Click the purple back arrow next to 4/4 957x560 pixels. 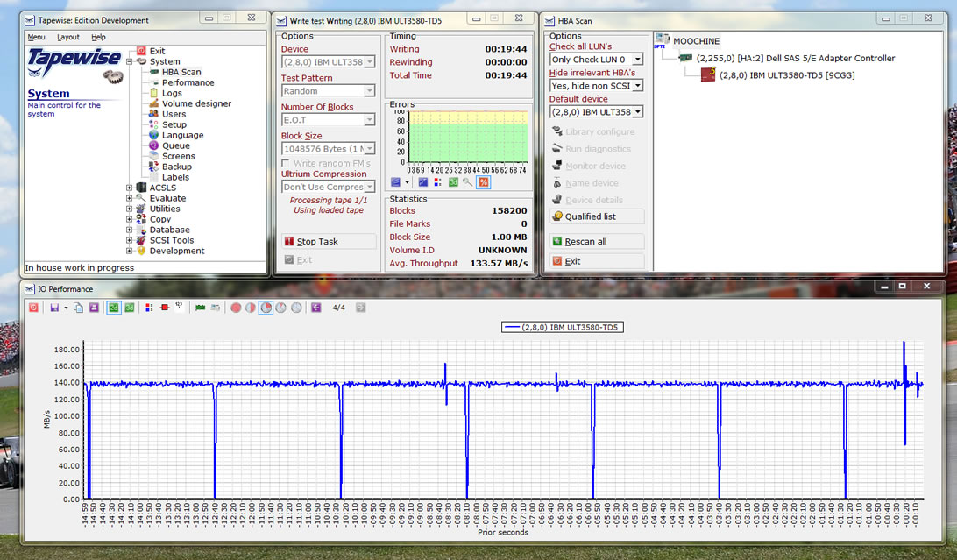[315, 308]
